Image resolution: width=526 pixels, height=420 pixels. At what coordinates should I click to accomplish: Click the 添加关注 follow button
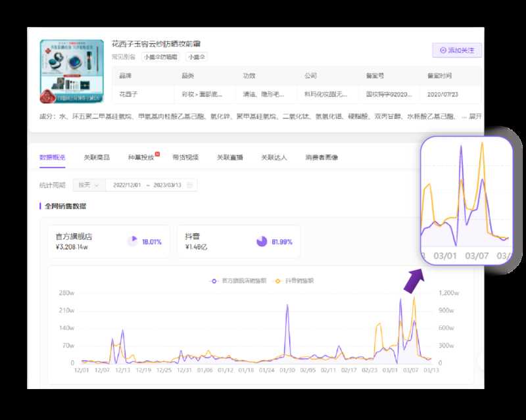pyautogui.click(x=458, y=50)
